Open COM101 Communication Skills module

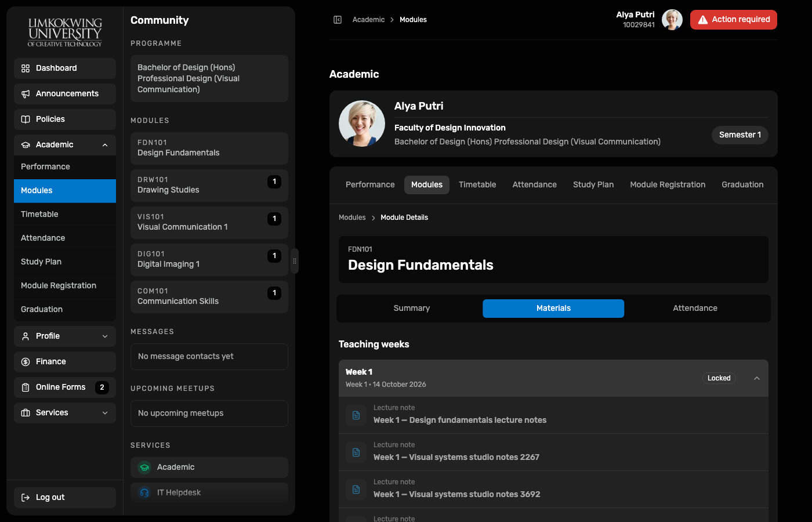pyautogui.click(x=209, y=297)
